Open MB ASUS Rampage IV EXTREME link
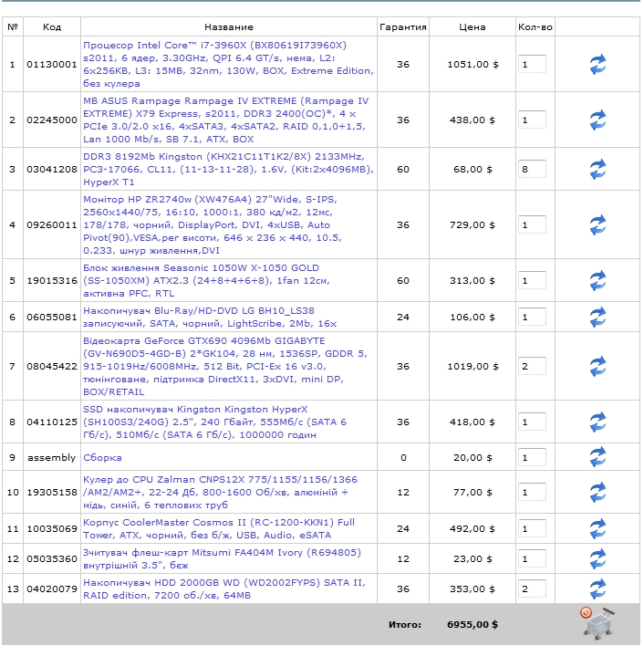The image size is (644, 646). [225, 120]
